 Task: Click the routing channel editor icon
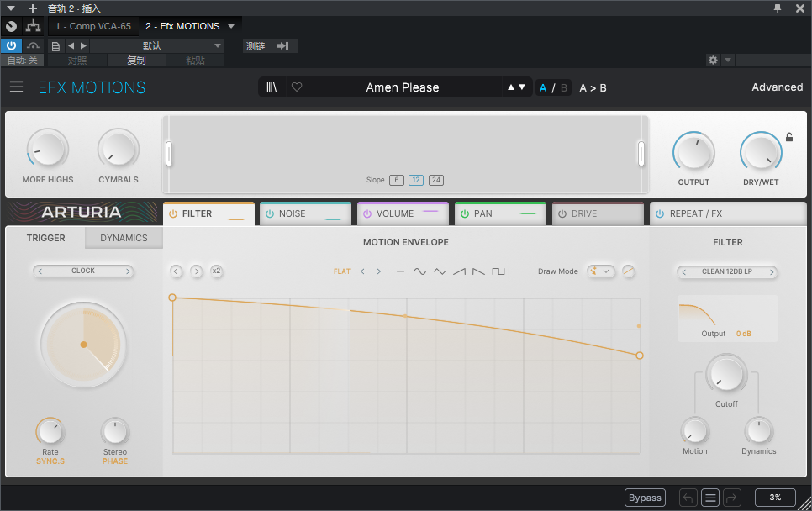(33, 26)
